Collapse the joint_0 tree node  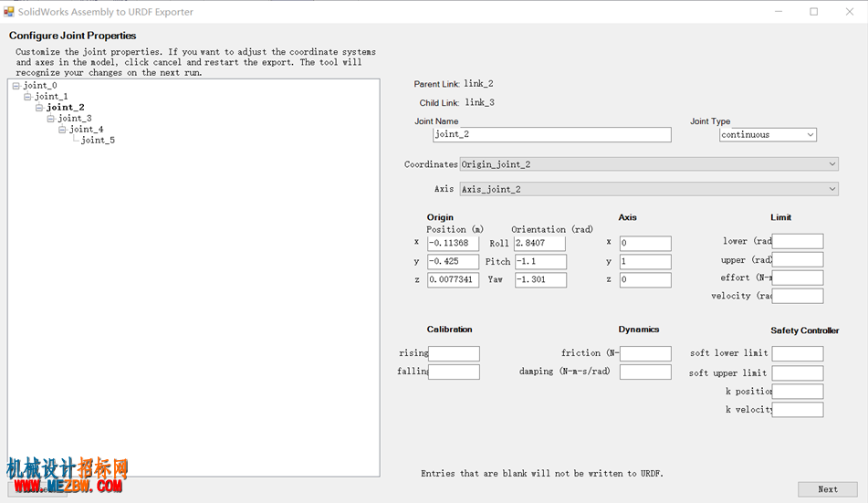click(16, 86)
